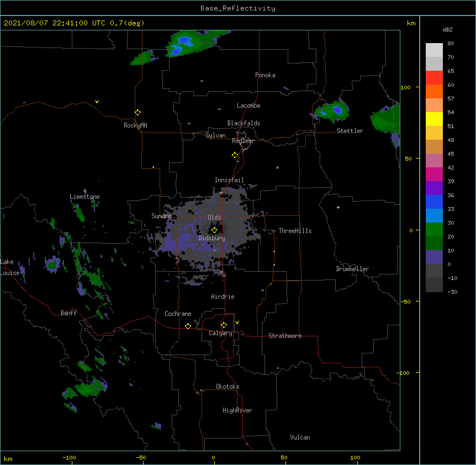This screenshot has width=476, height=465.
Task: Click the Sundre town label
Action: (x=161, y=216)
